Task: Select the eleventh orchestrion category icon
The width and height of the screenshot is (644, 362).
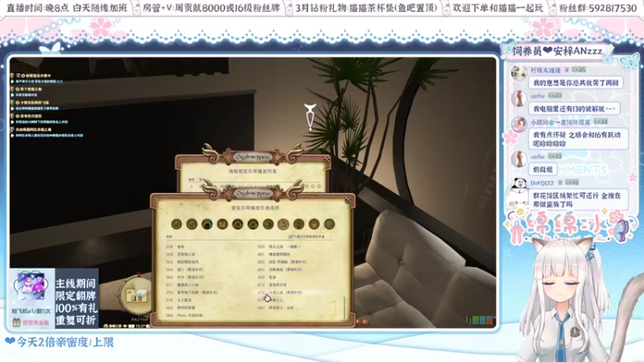Action: tap(329, 224)
